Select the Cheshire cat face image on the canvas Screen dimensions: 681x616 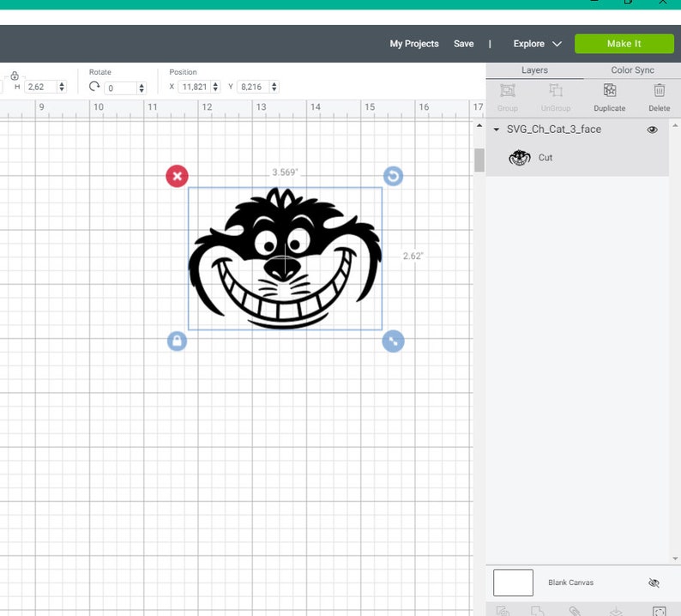tap(285, 258)
